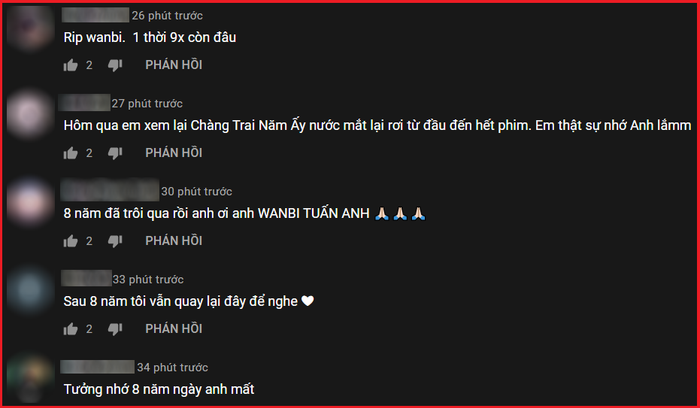Like the 'Chàng Trai Năm Ấy' comment
700x408 pixels.
71,154
